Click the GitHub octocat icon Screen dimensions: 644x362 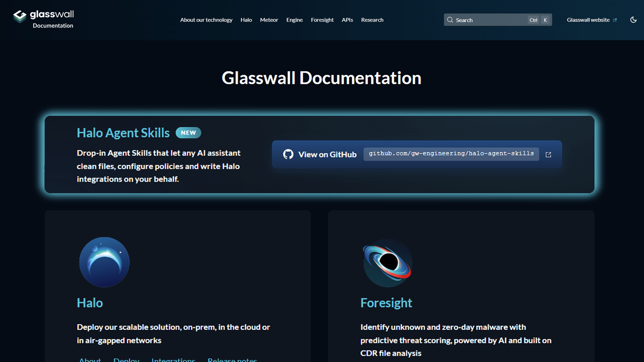[x=288, y=154]
